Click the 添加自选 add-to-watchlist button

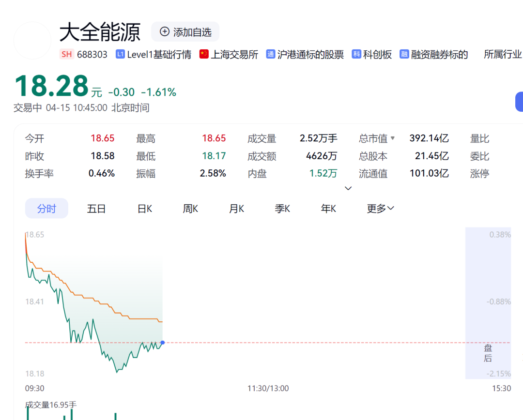[185, 32]
